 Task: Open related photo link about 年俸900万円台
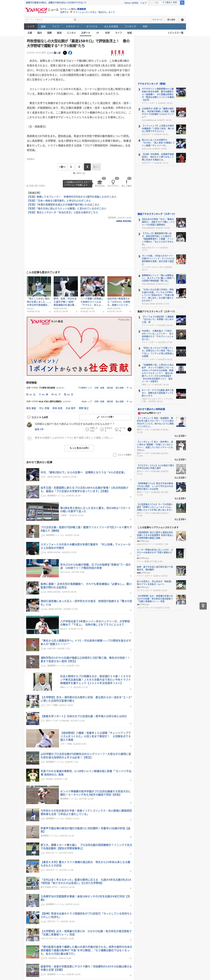point(72,197)
